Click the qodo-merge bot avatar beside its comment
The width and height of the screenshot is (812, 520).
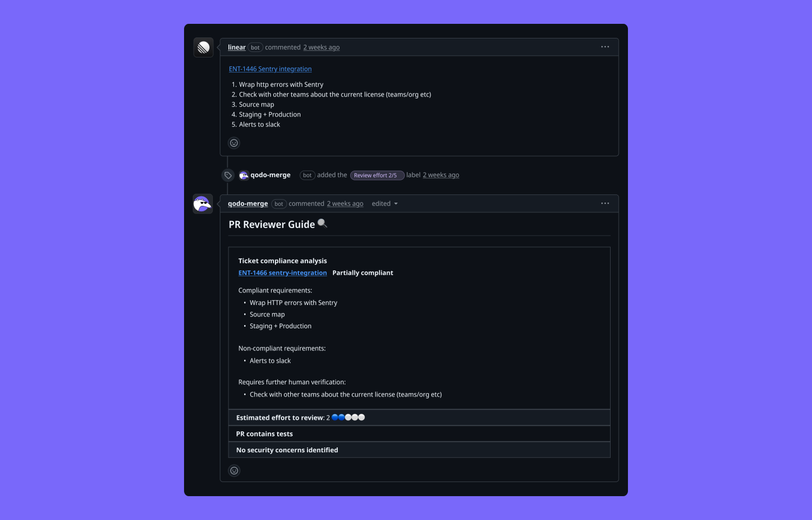[x=202, y=203]
